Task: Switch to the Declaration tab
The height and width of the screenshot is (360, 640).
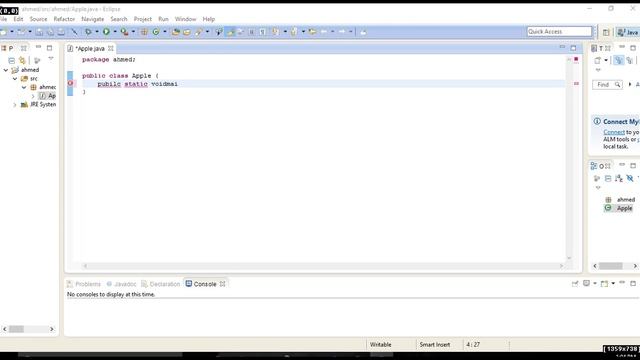Action: pyautogui.click(x=160, y=284)
